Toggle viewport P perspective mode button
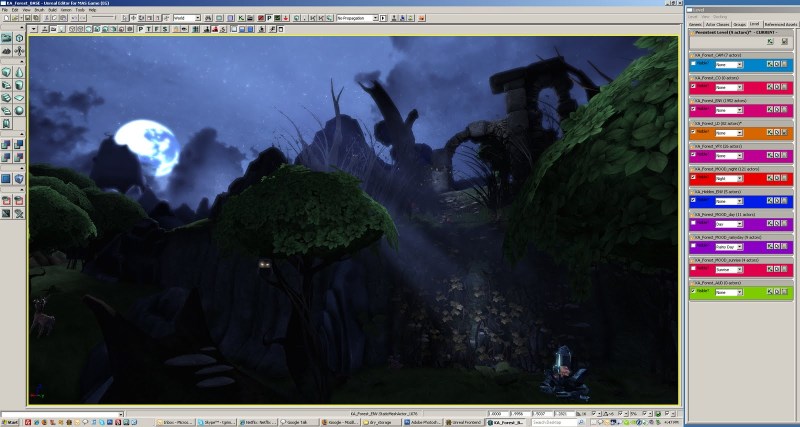800x427 pixels. (x=141, y=29)
